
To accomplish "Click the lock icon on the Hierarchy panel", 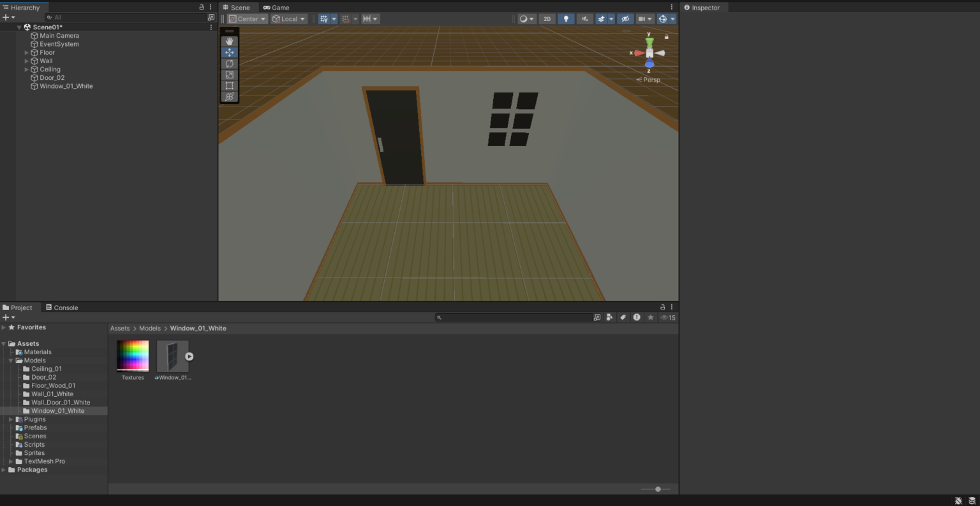I will 201,6.
